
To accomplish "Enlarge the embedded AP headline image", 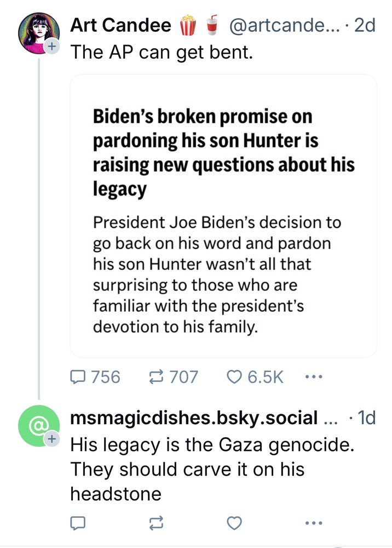I will (223, 216).
